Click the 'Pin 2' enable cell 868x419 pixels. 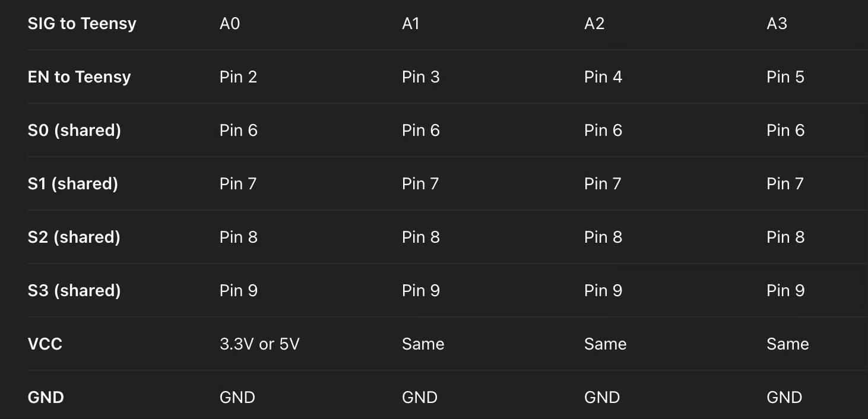[238, 77]
